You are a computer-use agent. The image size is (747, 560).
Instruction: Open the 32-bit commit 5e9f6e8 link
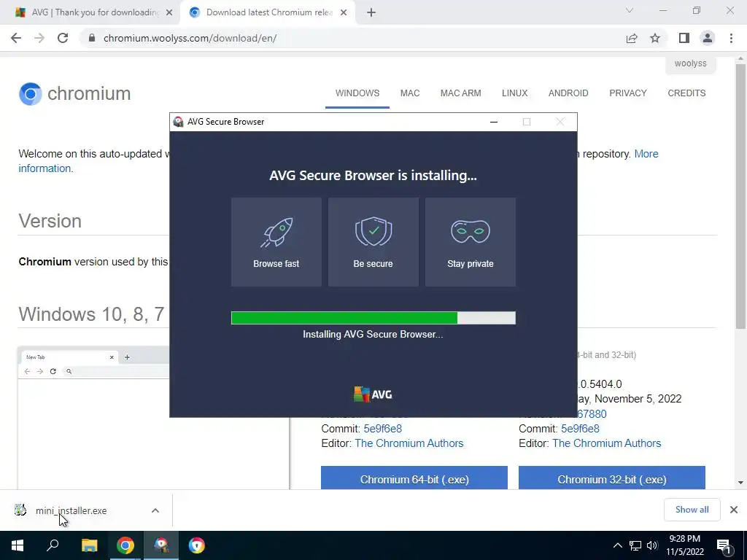pos(580,429)
